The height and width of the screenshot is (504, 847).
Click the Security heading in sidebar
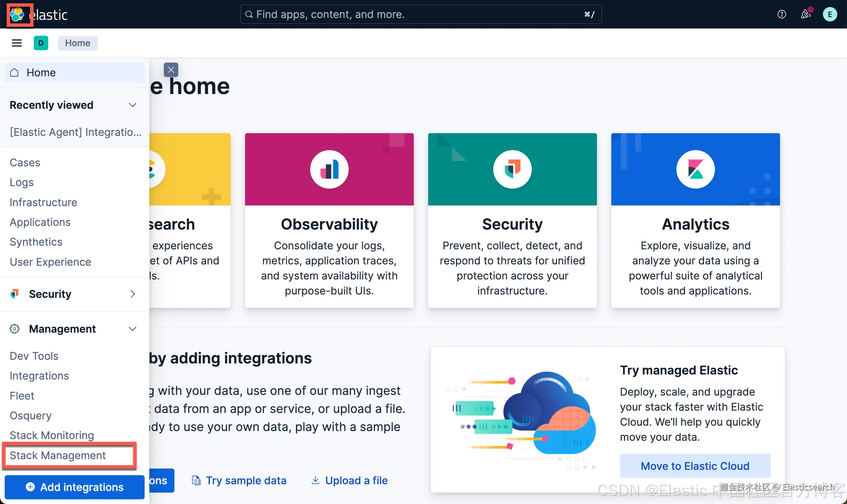point(50,294)
